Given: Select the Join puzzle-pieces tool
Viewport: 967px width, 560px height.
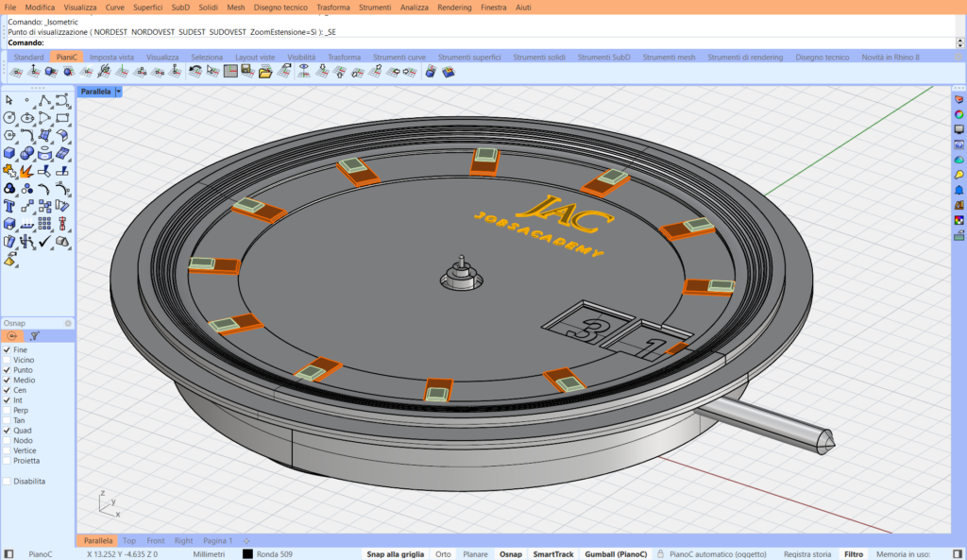Looking at the screenshot, I should [9, 171].
